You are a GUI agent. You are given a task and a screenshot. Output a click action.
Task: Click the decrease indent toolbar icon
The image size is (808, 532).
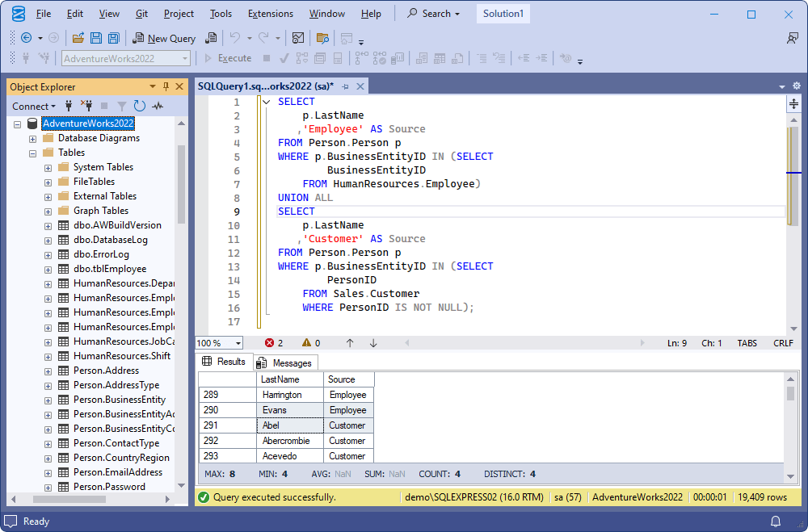click(x=524, y=58)
